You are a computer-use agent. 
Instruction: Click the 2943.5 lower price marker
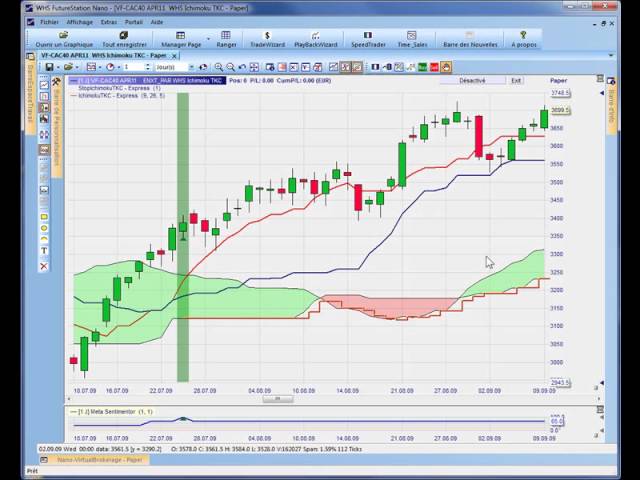pos(560,383)
